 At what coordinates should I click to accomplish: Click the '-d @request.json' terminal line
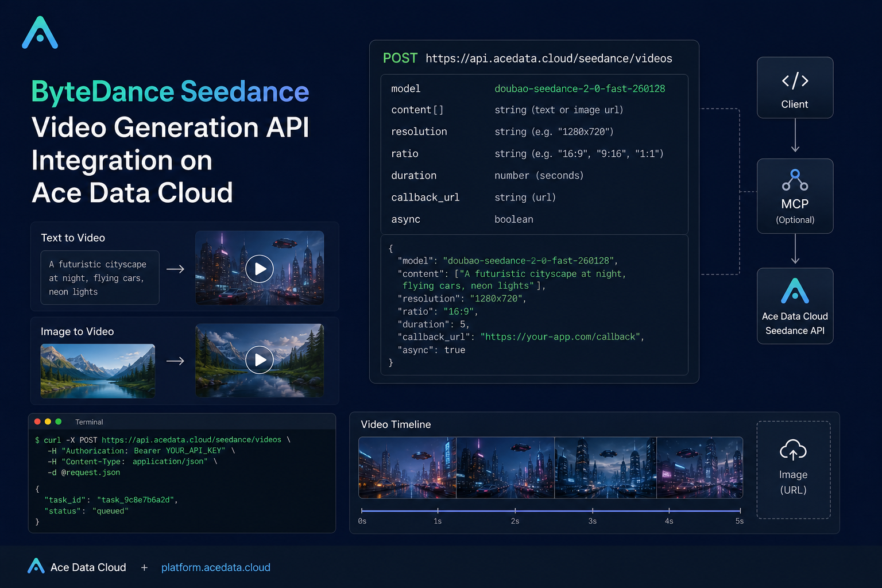(x=84, y=473)
